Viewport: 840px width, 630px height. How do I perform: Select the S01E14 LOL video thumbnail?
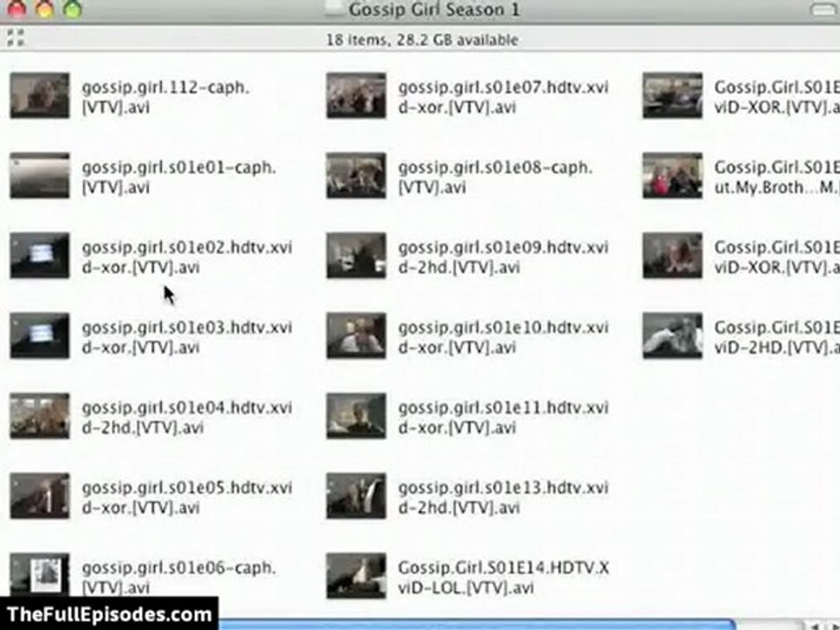click(x=356, y=576)
